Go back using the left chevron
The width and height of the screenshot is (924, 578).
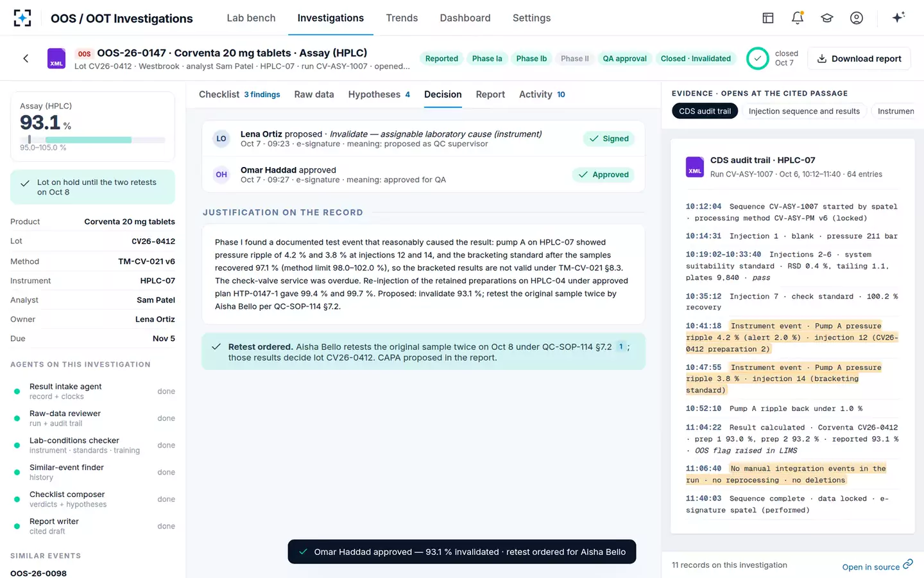[x=26, y=58]
